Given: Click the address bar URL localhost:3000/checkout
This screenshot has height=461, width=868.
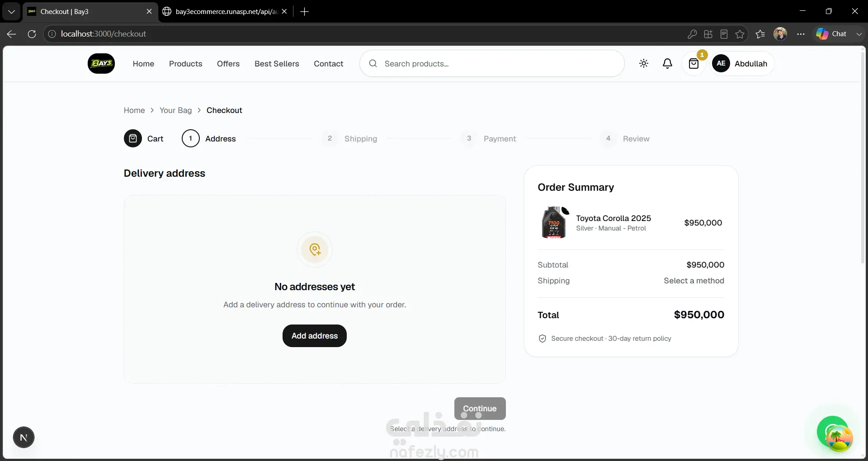Looking at the screenshot, I should coord(104,34).
